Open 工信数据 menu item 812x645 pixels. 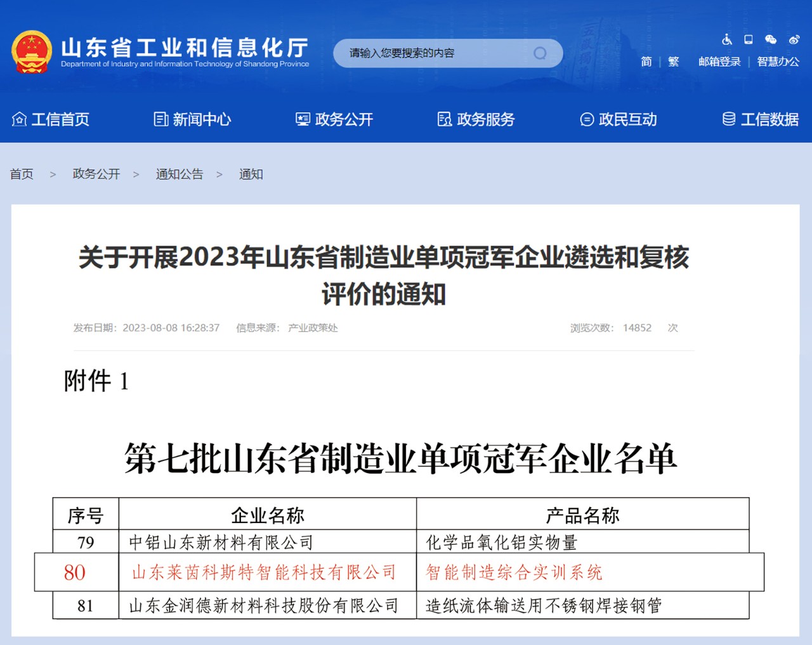point(769,119)
